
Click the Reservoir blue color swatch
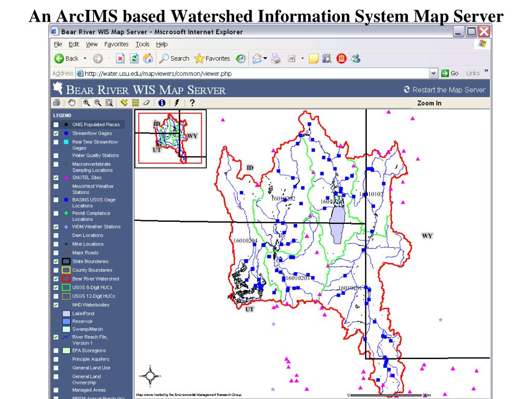66,322
